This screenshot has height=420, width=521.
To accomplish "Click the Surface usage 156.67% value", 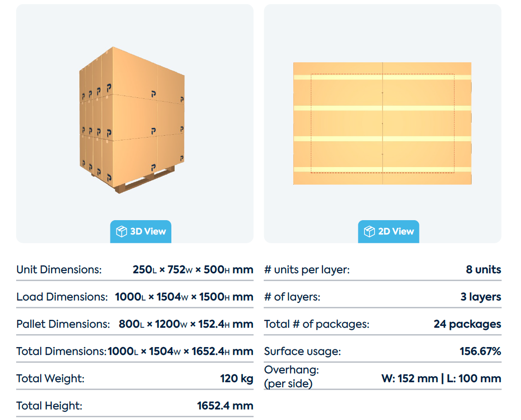I will (480, 351).
